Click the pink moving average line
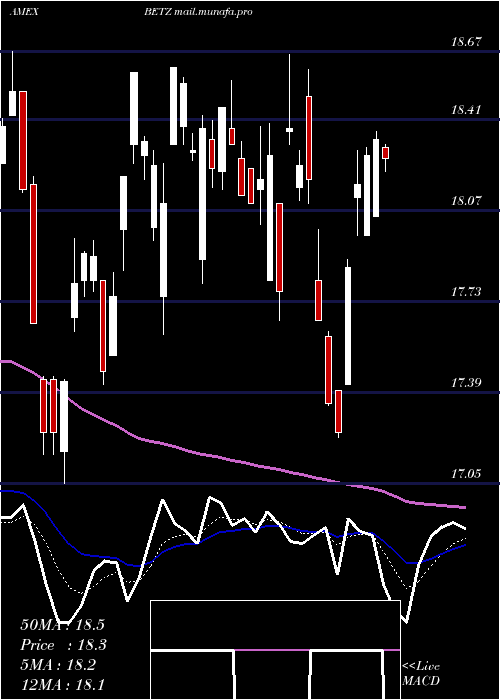This screenshot has width=500, height=700. (x=232, y=461)
